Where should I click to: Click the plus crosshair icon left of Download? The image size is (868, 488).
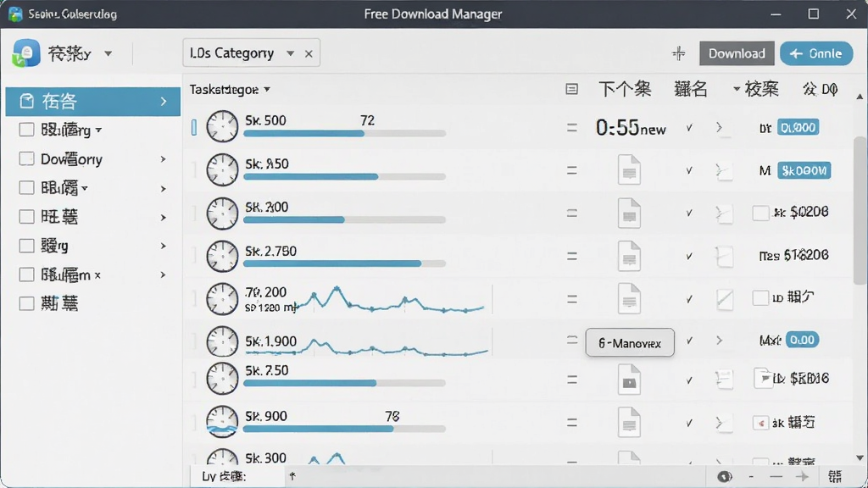pyautogui.click(x=679, y=53)
